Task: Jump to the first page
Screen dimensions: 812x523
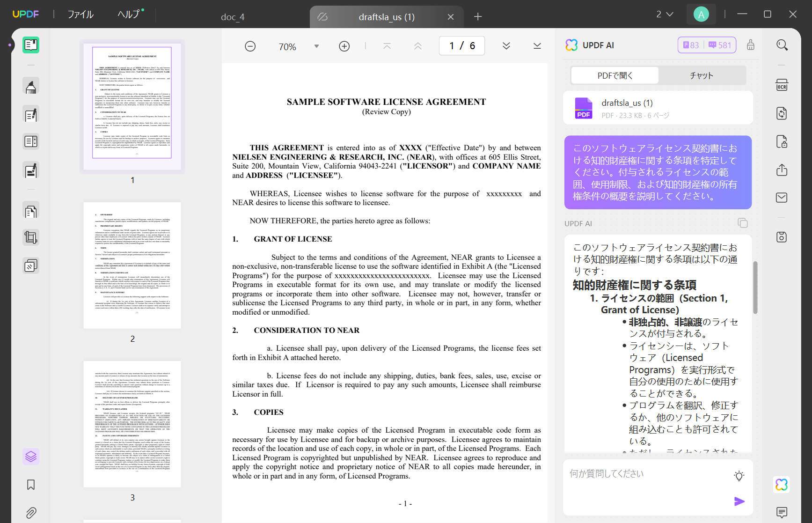Action: pyautogui.click(x=387, y=46)
